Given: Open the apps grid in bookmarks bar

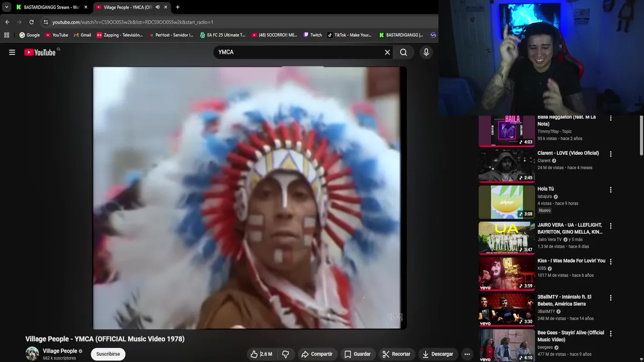Looking at the screenshot, I should tap(7, 35).
